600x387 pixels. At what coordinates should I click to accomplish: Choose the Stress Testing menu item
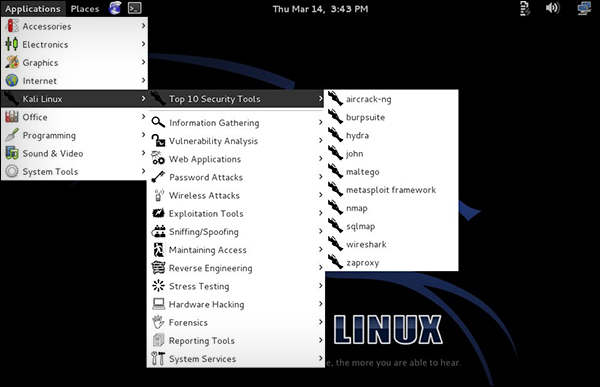(236, 286)
